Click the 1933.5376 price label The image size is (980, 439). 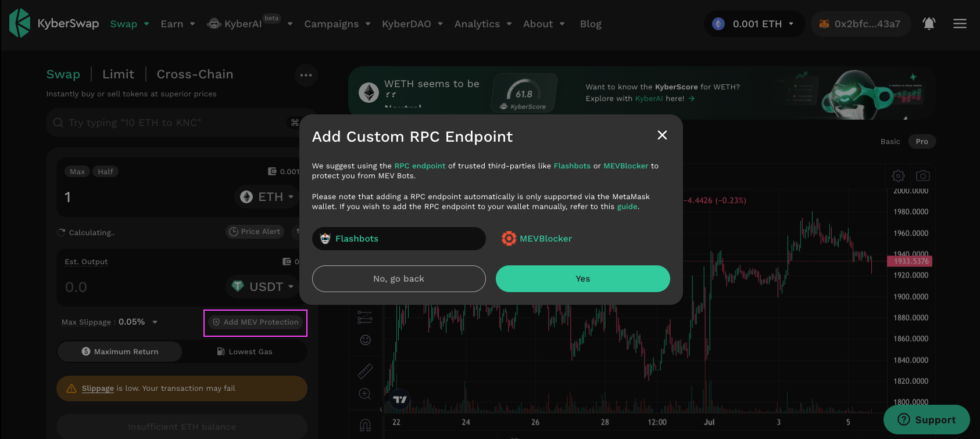[x=910, y=261]
